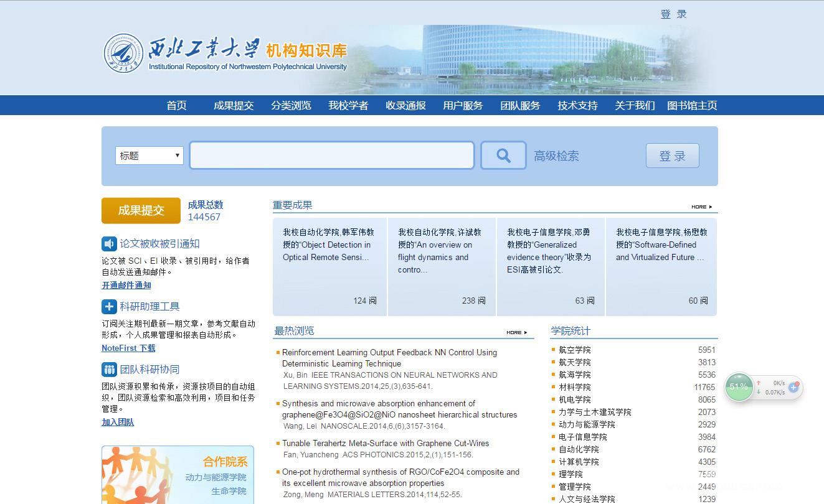The image size is (824, 504).
Task: Click the university logo emblem
Action: 123,54
